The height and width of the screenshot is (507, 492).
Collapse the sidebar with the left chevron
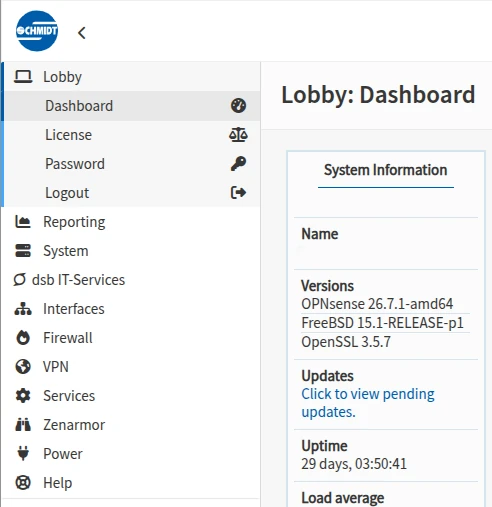click(82, 33)
